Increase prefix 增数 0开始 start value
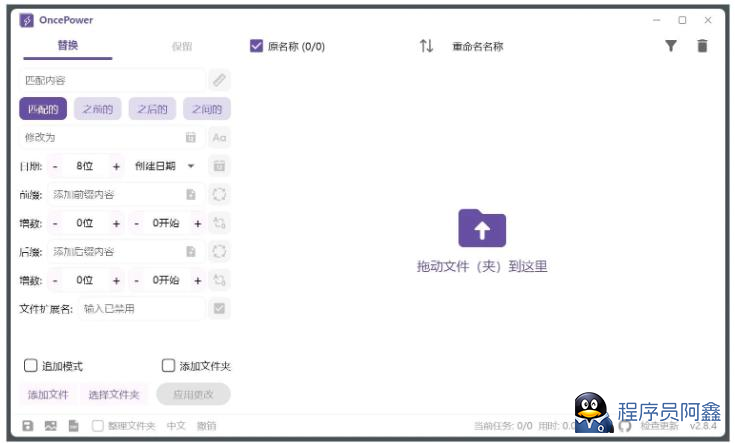 (x=198, y=224)
